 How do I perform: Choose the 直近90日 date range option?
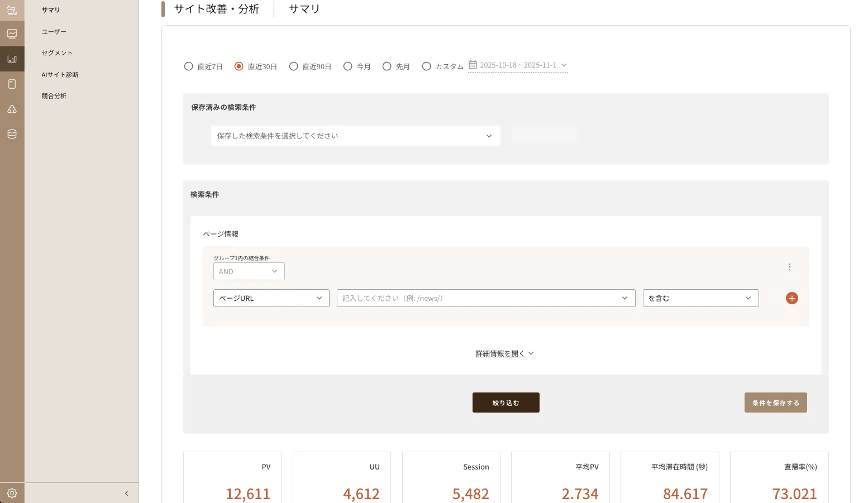[294, 66]
